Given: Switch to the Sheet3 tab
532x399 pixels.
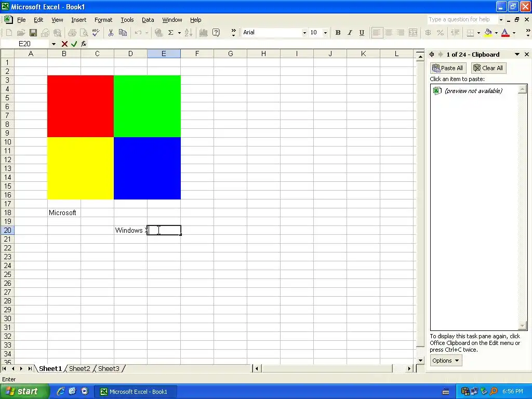Looking at the screenshot, I should pos(109,368).
